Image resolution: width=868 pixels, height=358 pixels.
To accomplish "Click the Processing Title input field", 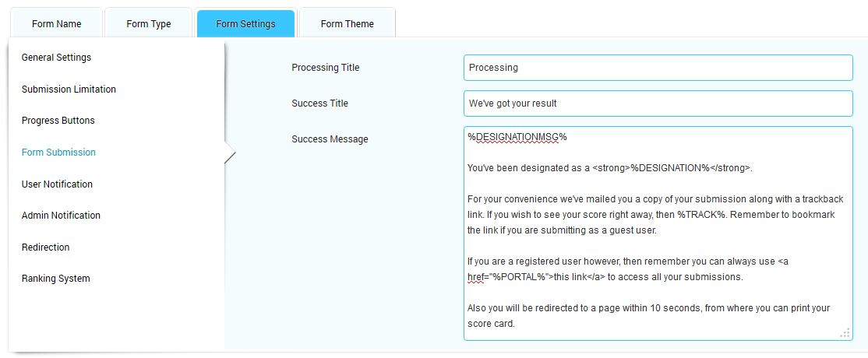I will pos(658,68).
